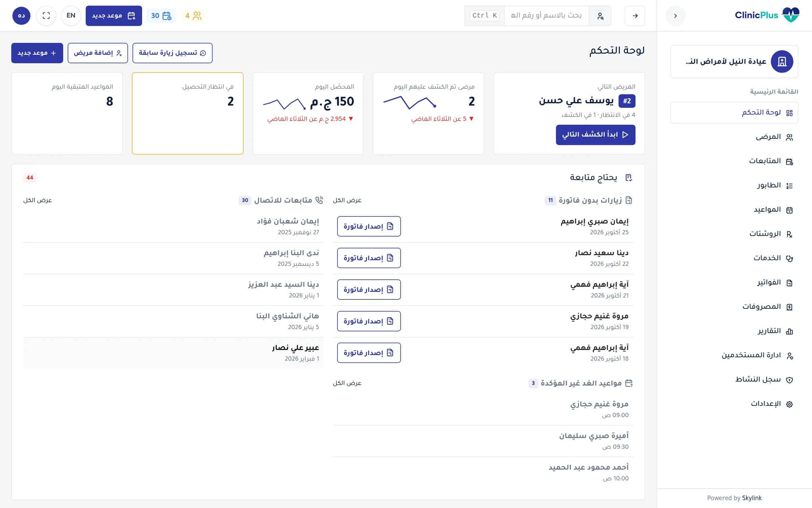Start next exam with 'ابدأ الكشف التالي'
Viewport: 812px width, 508px height.
[x=595, y=135]
